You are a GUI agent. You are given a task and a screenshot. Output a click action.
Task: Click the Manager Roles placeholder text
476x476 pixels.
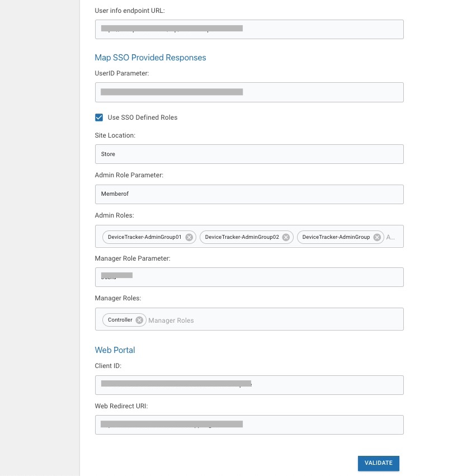pyautogui.click(x=171, y=321)
